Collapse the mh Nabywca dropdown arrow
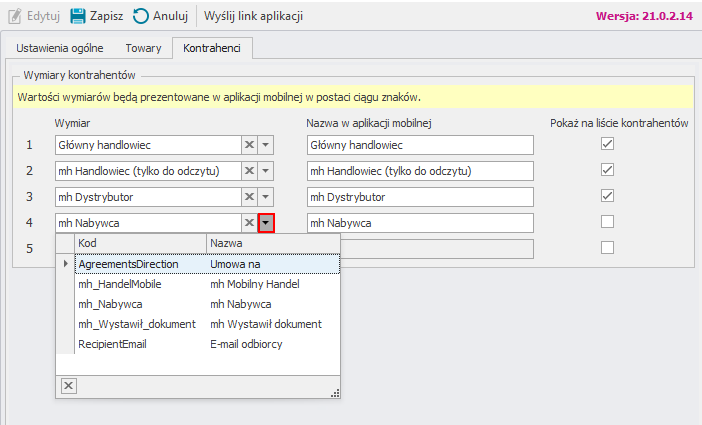This screenshot has height=425, width=702. [266, 223]
